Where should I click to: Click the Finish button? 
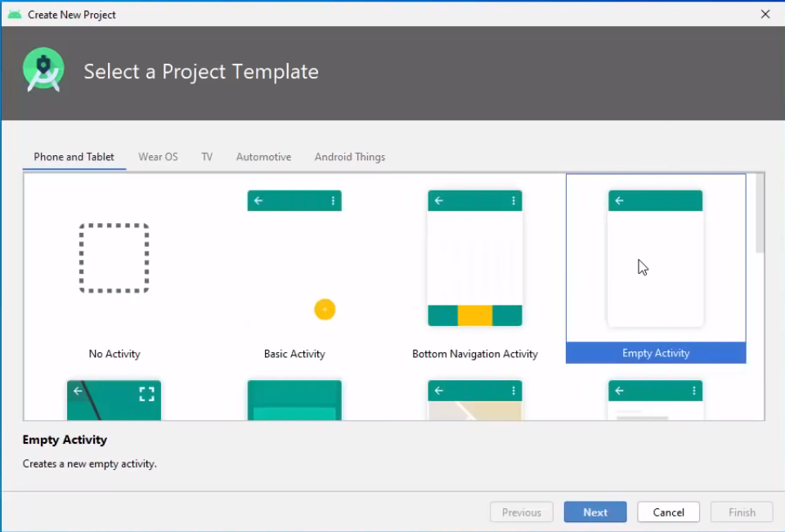click(742, 512)
